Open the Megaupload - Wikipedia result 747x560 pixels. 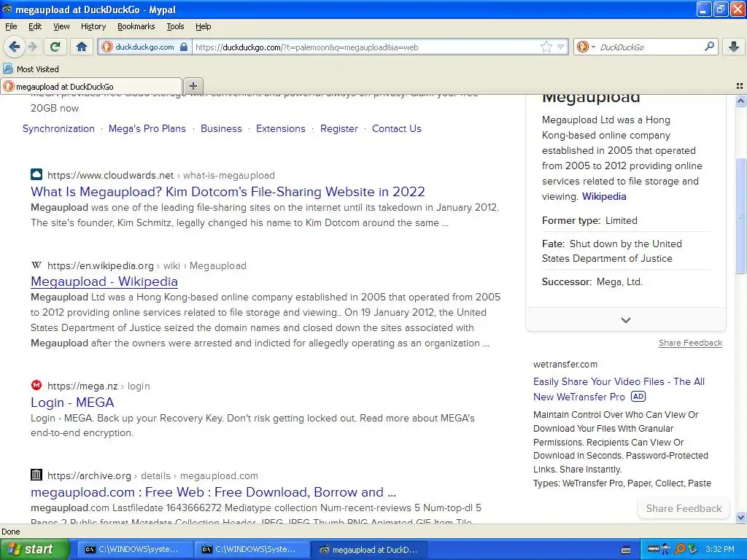click(x=104, y=281)
